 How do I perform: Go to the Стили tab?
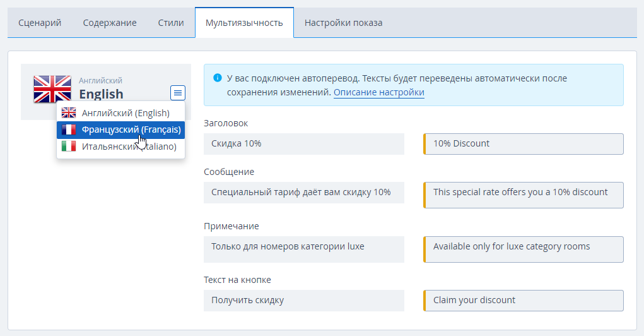(x=171, y=23)
